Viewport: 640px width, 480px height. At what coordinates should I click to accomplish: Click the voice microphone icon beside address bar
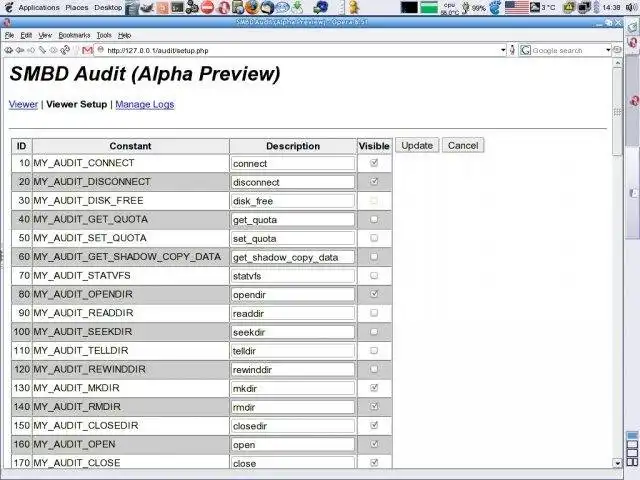[x=512, y=50]
